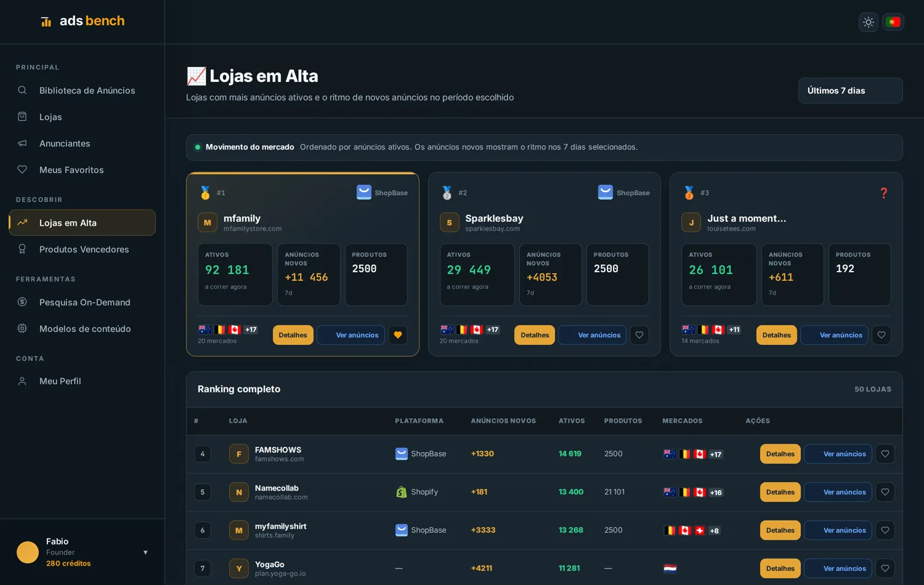Go to Lojas sidebar item
This screenshot has height=585, width=924.
pos(82,117)
